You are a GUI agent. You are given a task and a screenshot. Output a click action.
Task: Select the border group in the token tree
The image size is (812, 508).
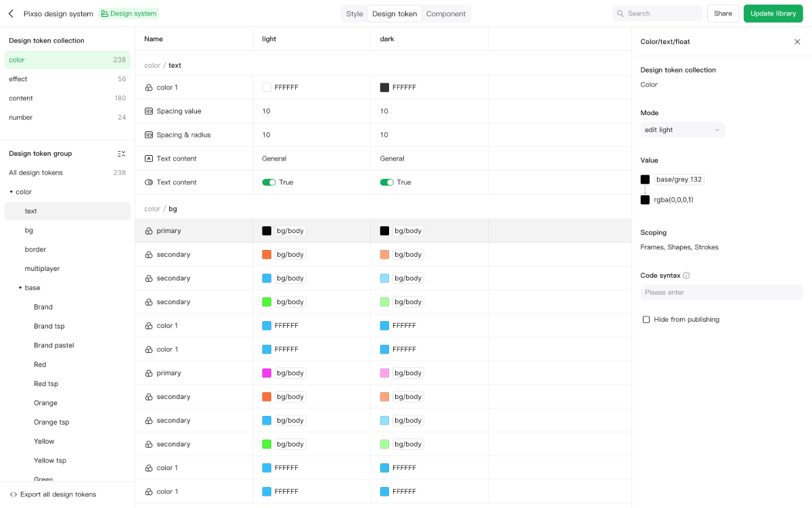[x=68, y=249]
